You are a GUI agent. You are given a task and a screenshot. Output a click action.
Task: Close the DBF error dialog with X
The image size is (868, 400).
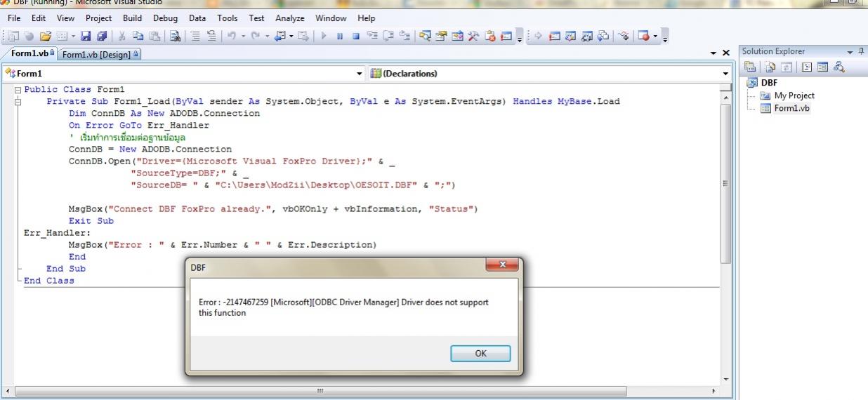tap(502, 265)
